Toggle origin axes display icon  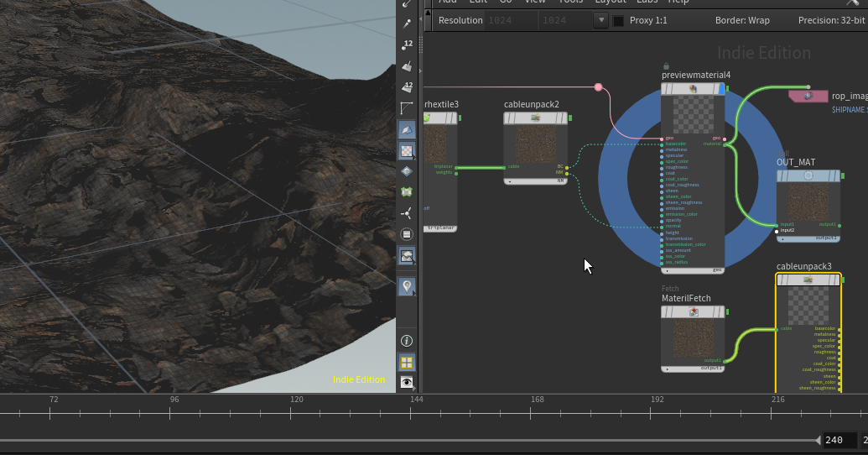(x=407, y=213)
